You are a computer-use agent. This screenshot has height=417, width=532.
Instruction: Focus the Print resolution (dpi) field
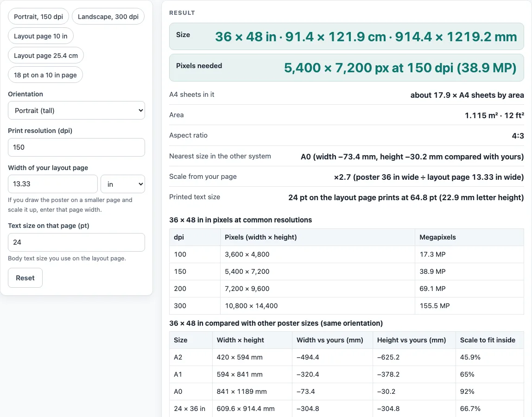(x=76, y=147)
